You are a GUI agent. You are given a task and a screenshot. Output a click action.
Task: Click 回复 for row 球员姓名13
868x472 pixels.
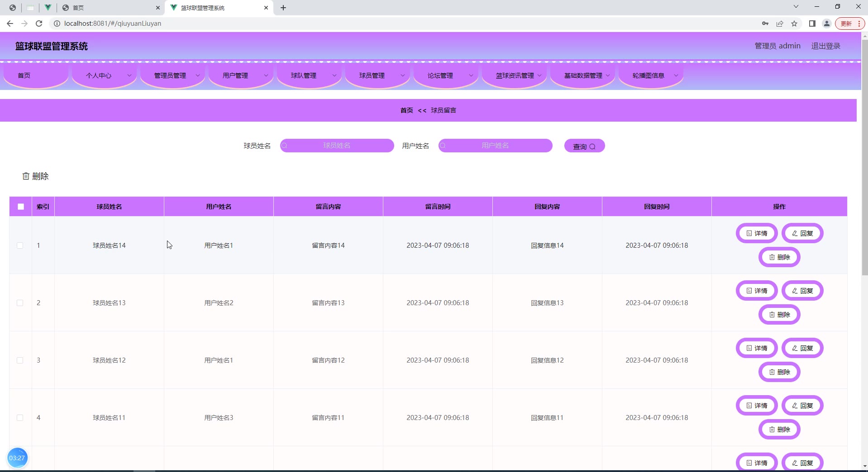click(802, 291)
